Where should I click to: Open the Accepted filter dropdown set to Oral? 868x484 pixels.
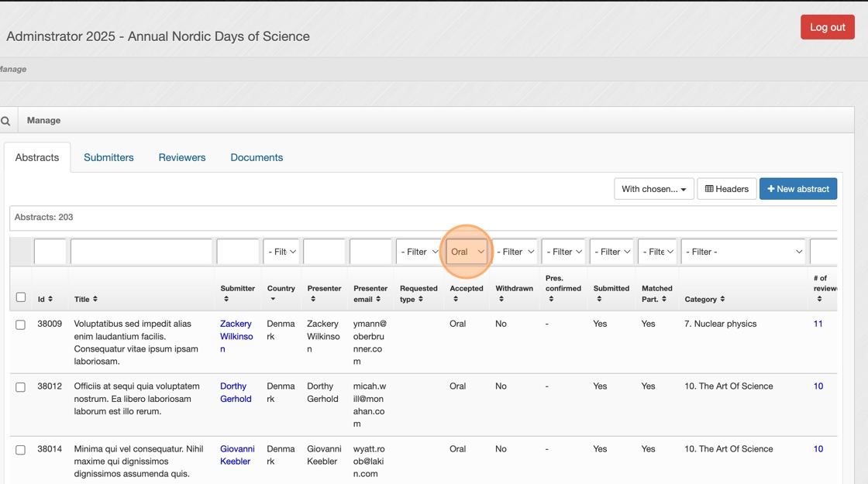(467, 252)
